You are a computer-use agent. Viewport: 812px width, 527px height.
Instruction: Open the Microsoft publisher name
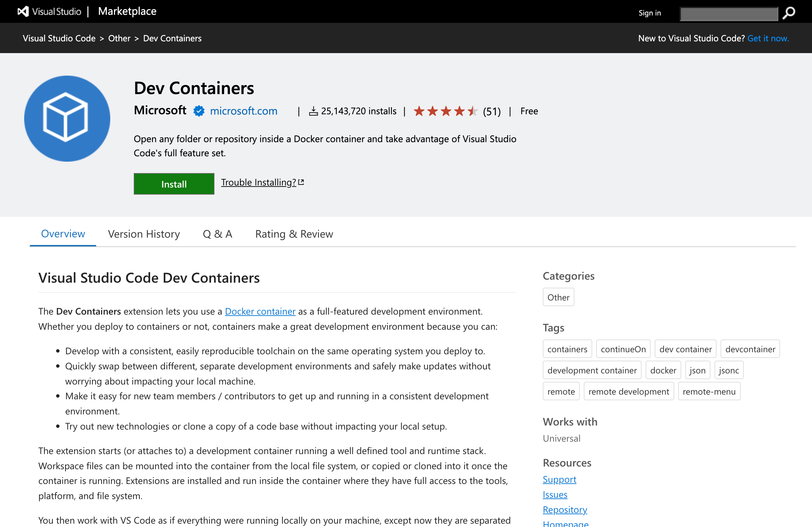pos(160,110)
